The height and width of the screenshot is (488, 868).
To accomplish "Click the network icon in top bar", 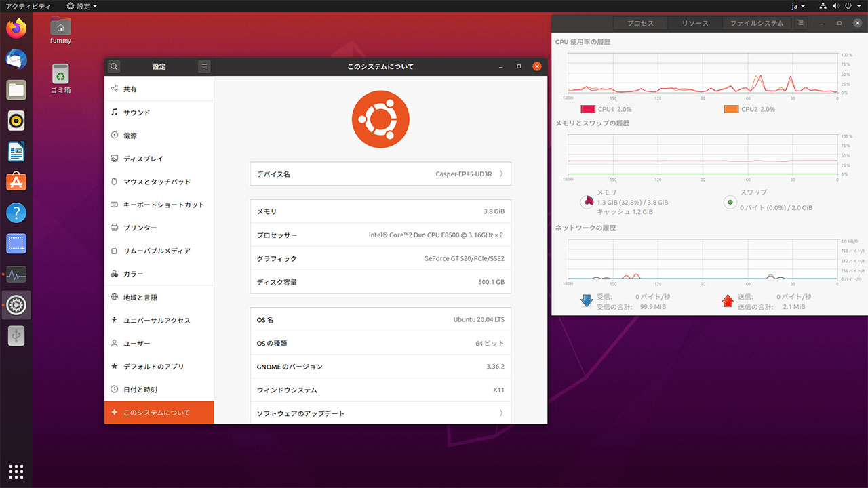I will [823, 6].
